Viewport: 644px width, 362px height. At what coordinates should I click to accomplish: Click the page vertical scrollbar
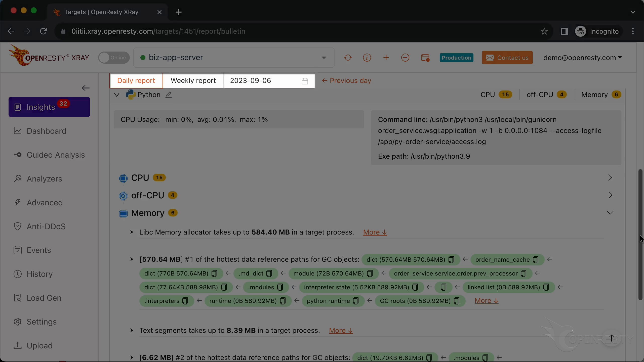tap(640, 235)
